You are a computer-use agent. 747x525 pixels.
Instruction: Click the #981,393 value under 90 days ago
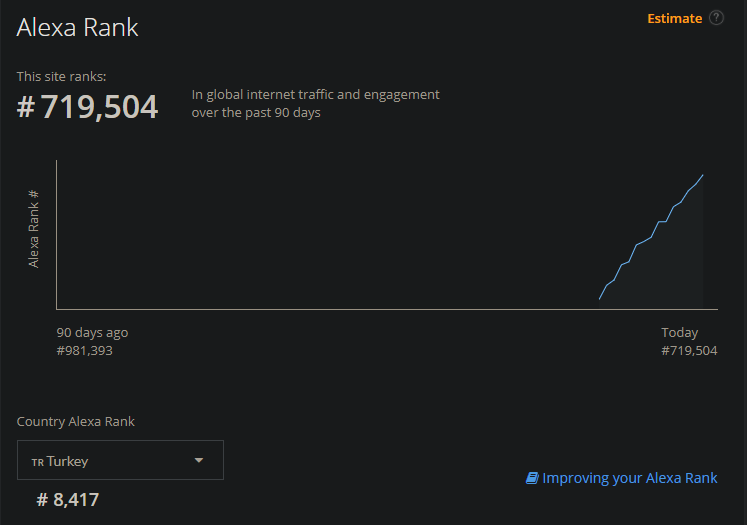coord(85,351)
